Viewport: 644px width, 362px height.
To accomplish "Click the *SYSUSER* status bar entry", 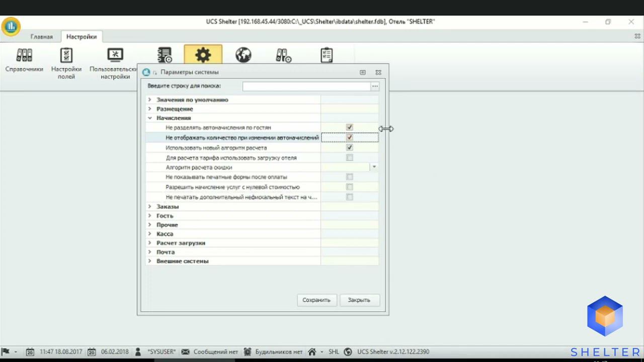I will [162, 352].
